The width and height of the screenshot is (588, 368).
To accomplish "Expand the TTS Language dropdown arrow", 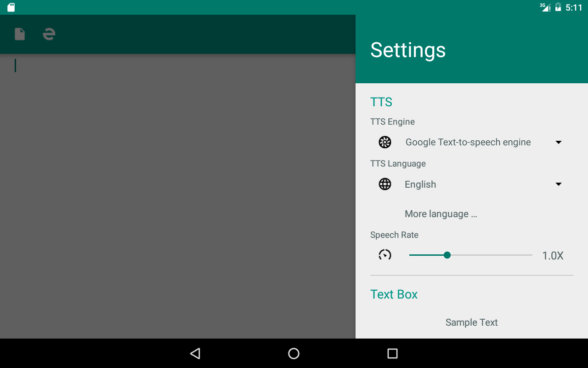I will (x=559, y=184).
